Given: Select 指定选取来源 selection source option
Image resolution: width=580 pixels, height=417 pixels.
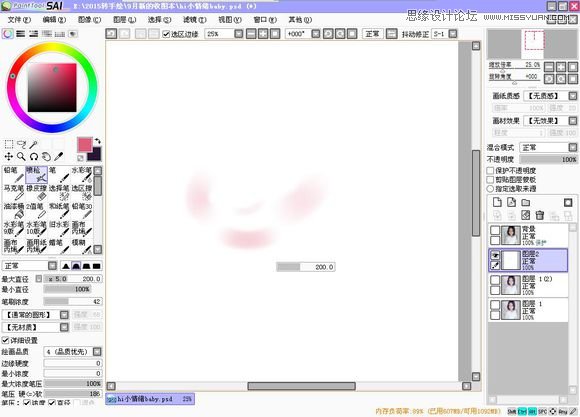Looking at the screenshot, I should coord(490,189).
